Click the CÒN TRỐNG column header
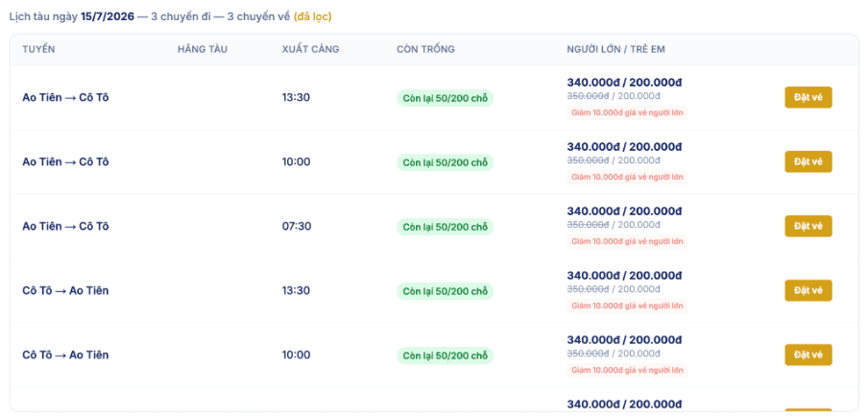 [425, 49]
